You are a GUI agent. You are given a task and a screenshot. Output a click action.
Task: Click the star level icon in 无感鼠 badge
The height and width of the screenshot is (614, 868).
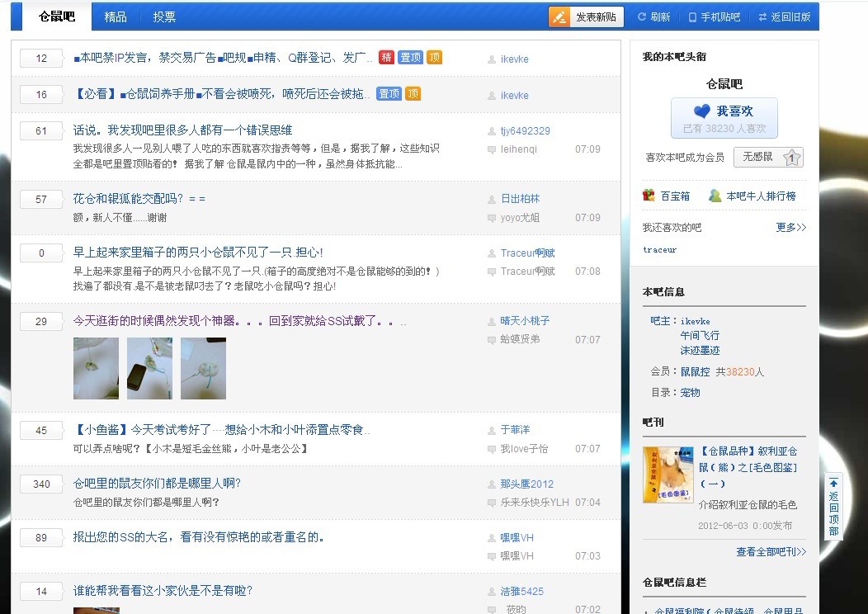[792, 158]
